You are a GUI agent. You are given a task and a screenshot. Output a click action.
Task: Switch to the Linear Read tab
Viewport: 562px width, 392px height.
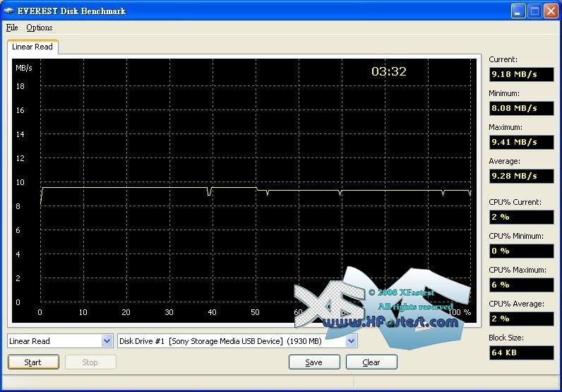point(32,47)
